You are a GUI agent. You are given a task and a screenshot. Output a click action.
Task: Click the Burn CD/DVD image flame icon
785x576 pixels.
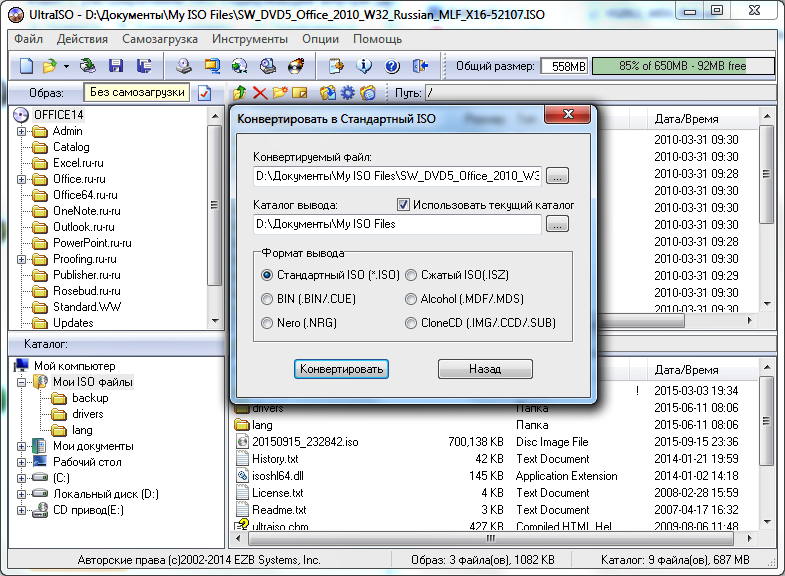click(296, 66)
